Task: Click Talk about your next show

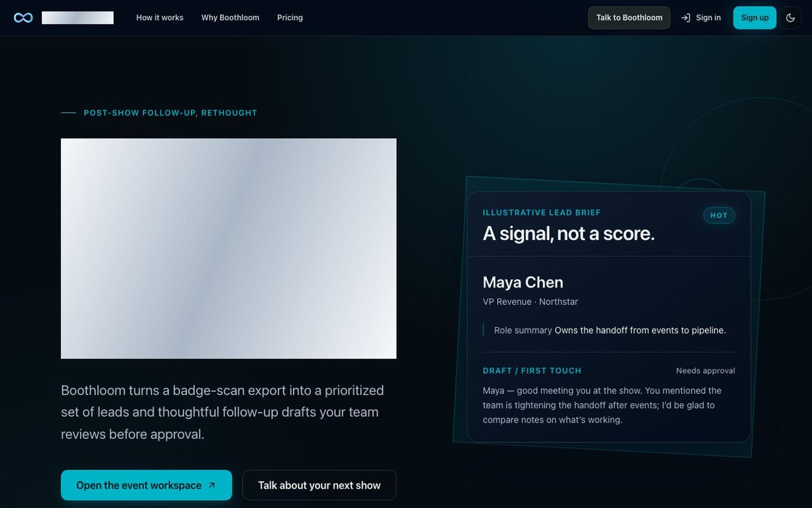Action: 319,485
